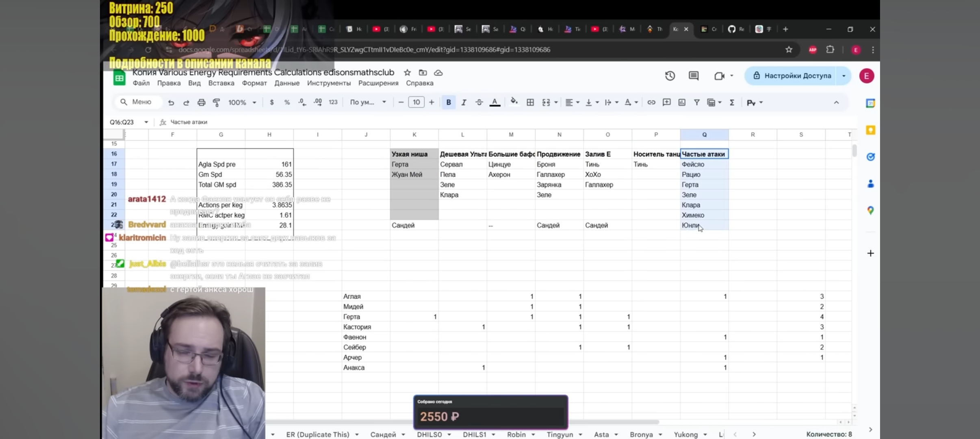Click the print icon
This screenshot has height=439, width=980.
pos(201,102)
